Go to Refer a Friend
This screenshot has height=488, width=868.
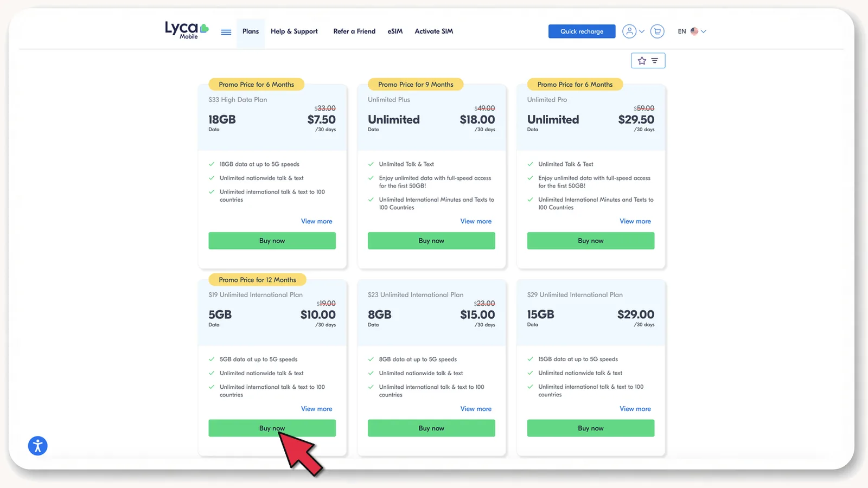tap(354, 31)
